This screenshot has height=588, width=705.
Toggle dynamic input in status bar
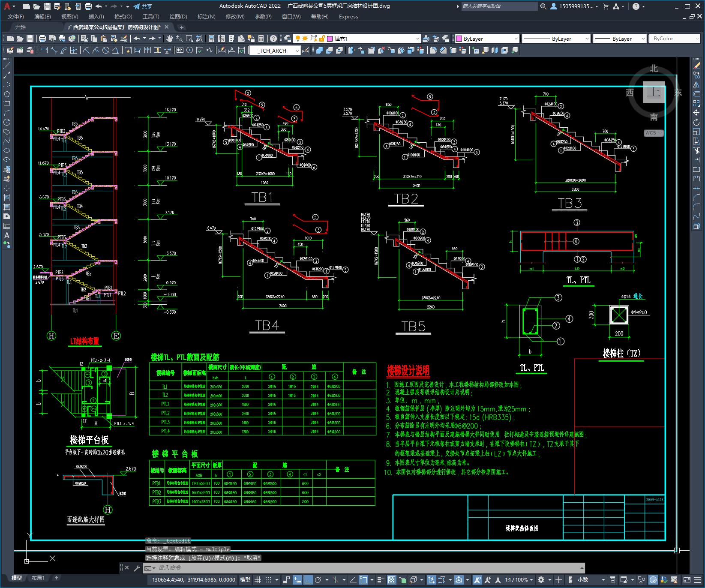(x=297, y=580)
